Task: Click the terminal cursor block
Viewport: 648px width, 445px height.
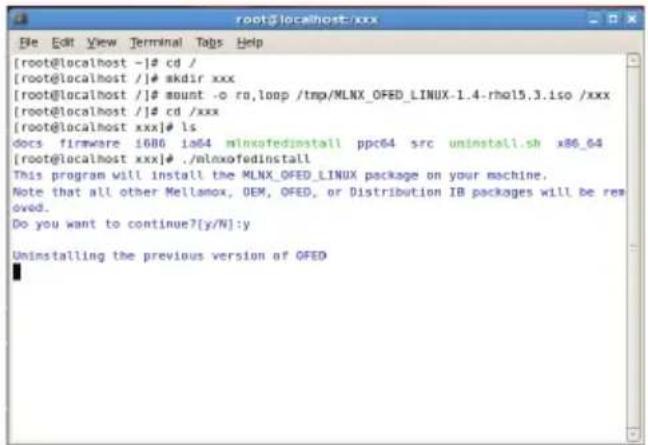Action: coord(17,272)
